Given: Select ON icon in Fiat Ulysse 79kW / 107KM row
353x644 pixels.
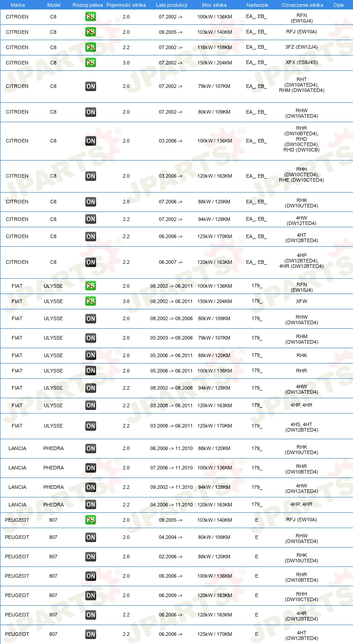Looking at the screenshot, I should [90, 338].
